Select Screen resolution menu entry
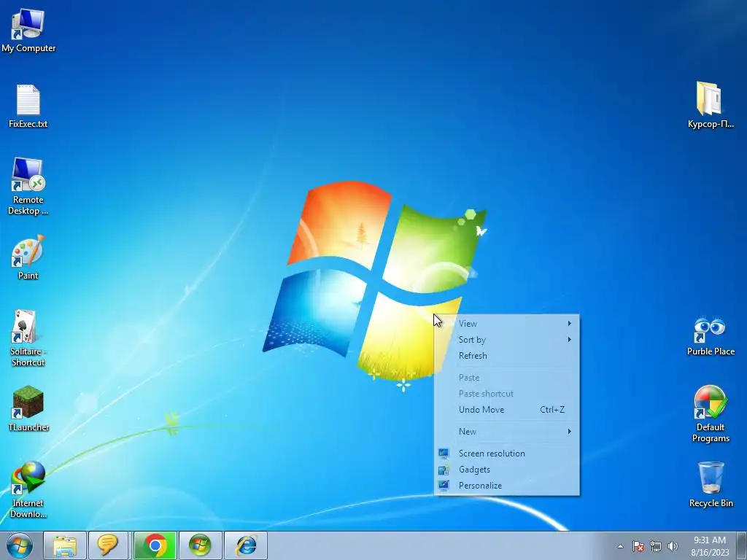Viewport: 747px width, 560px height. (507, 454)
